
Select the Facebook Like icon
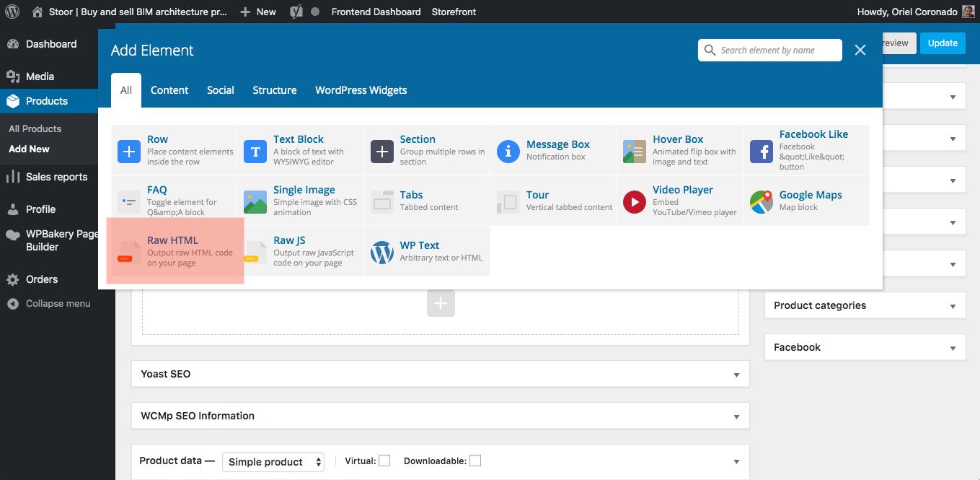(762, 152)
